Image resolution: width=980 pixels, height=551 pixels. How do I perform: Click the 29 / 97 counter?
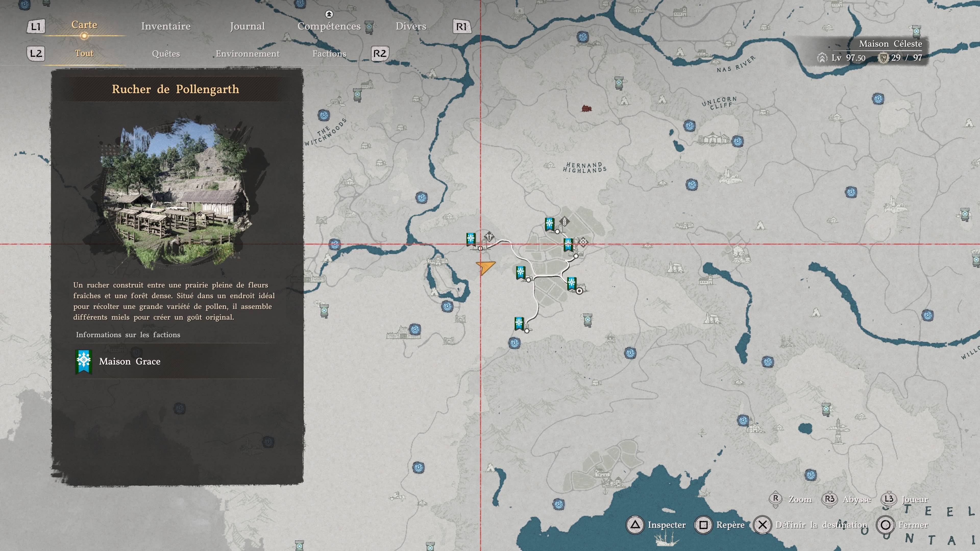click(906, 58)
